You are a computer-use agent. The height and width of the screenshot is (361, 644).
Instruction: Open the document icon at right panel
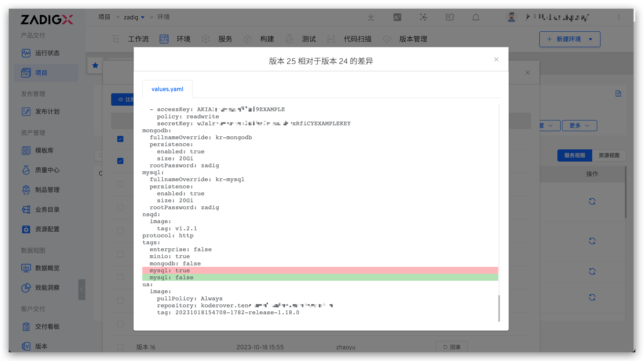click(x=618, y=94)
